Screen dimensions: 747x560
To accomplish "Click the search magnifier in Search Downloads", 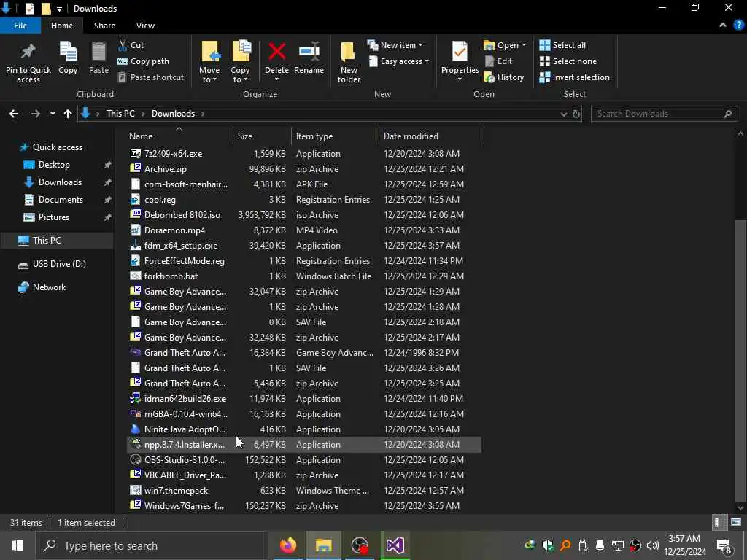I will [x=727, y=114].
